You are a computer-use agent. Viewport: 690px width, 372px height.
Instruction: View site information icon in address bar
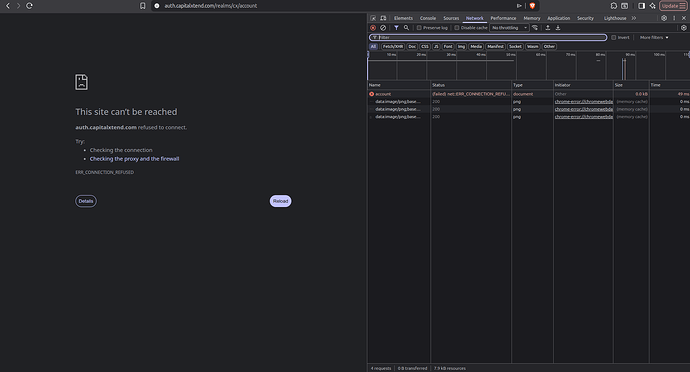coord(157,6)
